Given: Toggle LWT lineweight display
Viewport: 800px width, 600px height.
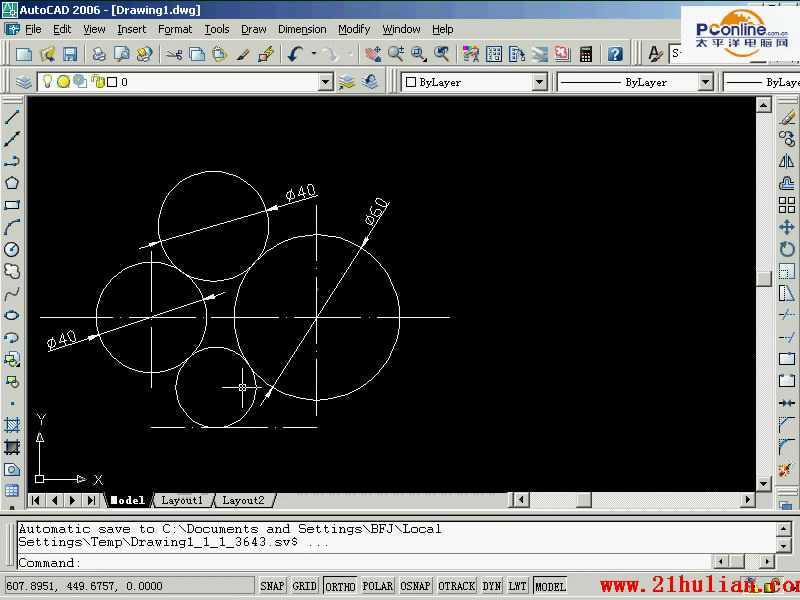Looking at the screenshot, I should click(x=517, y=586).
